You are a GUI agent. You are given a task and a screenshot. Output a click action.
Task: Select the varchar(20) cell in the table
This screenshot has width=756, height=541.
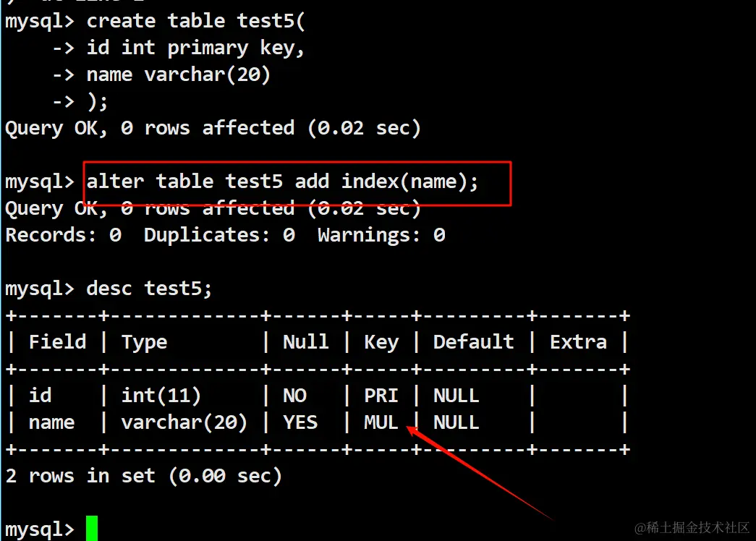tap(184, 422)
